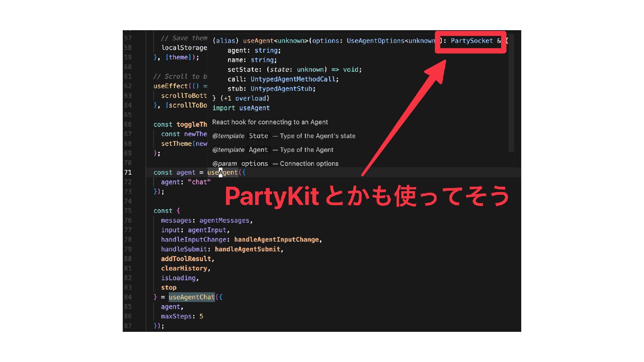
Task: Click "import useAgent" in the tooltip
Action: click(x=241, y=108)
